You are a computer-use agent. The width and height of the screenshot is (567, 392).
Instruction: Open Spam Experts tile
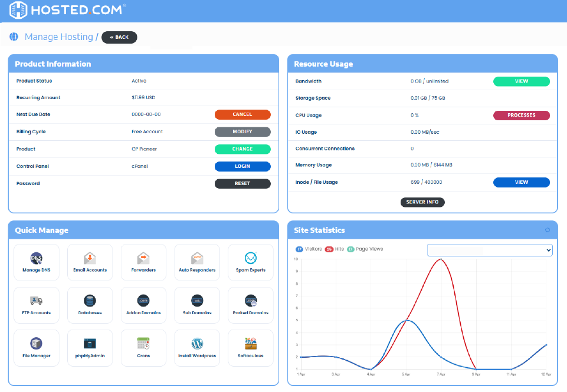[251, 262]
